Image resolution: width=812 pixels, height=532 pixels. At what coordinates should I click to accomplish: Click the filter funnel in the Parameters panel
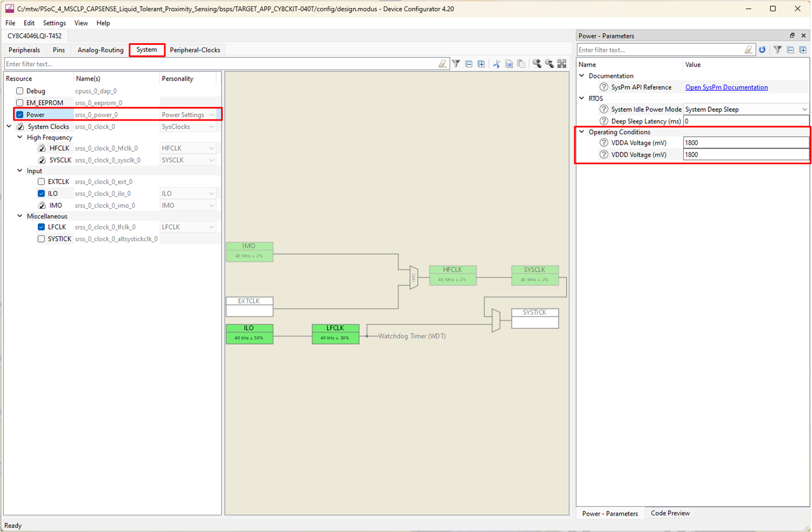(x=777, y=50)
